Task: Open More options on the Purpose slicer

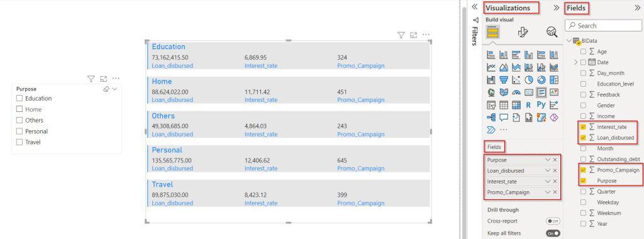Action: (116, 79)
